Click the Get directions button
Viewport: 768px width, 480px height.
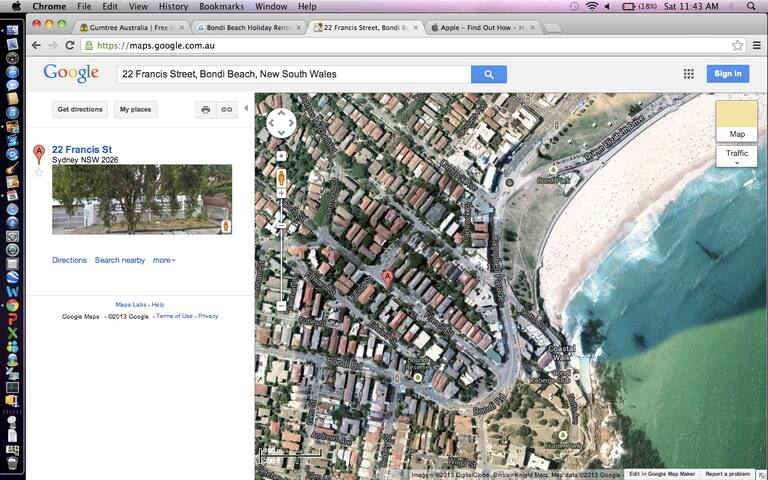(80, 109)
